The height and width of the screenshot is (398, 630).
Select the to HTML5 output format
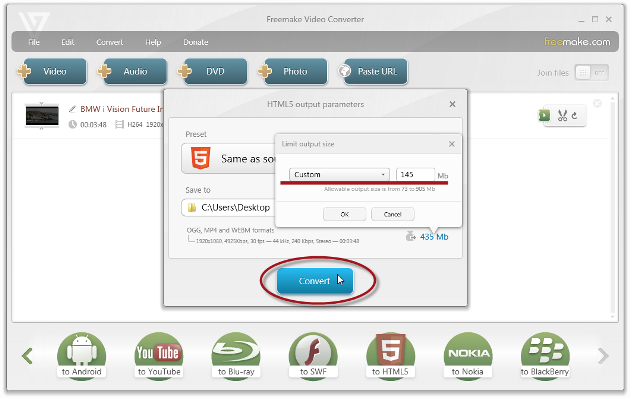(x=391, y=356)
